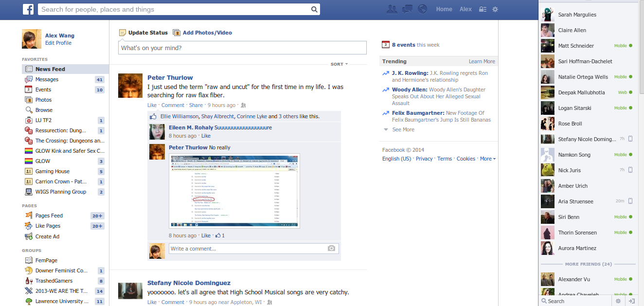Click the search magnifier button

coord(314,9)
